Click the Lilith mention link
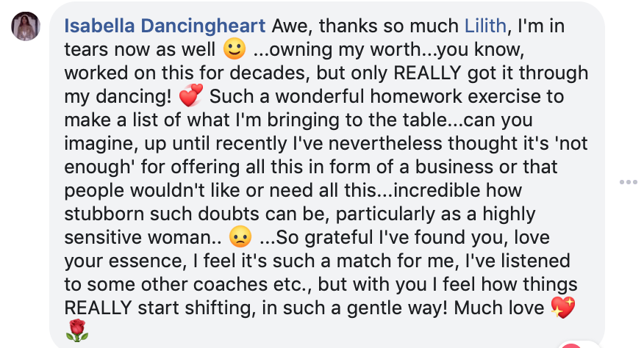The height and width of the screenshot is (348, 644). 485,26
